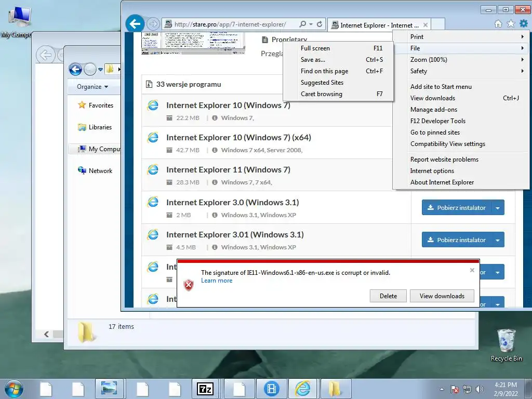Select My Computer in Explorer navigation pane

click(x=95, y=149)
